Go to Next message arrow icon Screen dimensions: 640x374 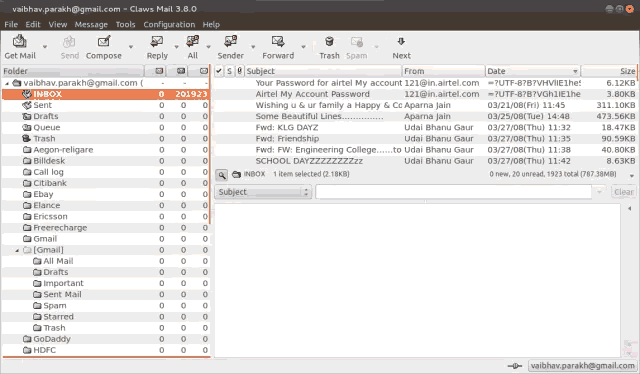(x=401, y=42)
